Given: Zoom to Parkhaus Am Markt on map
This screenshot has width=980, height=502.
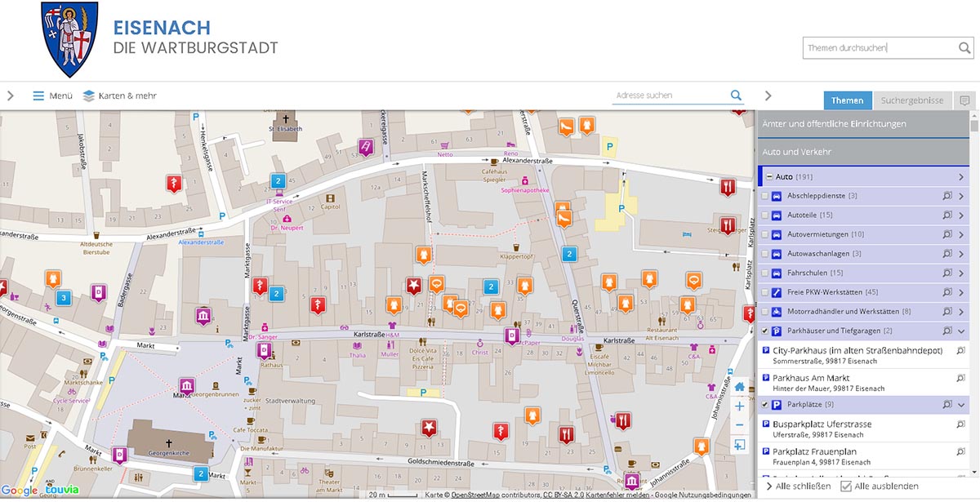Looking at the screenshot, I should click(x=961, y=379).
